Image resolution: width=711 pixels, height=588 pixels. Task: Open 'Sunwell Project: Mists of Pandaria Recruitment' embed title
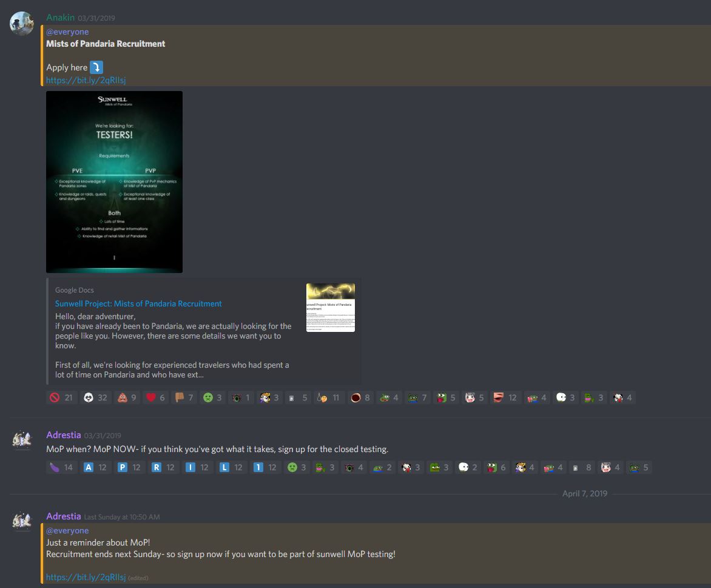138,303
